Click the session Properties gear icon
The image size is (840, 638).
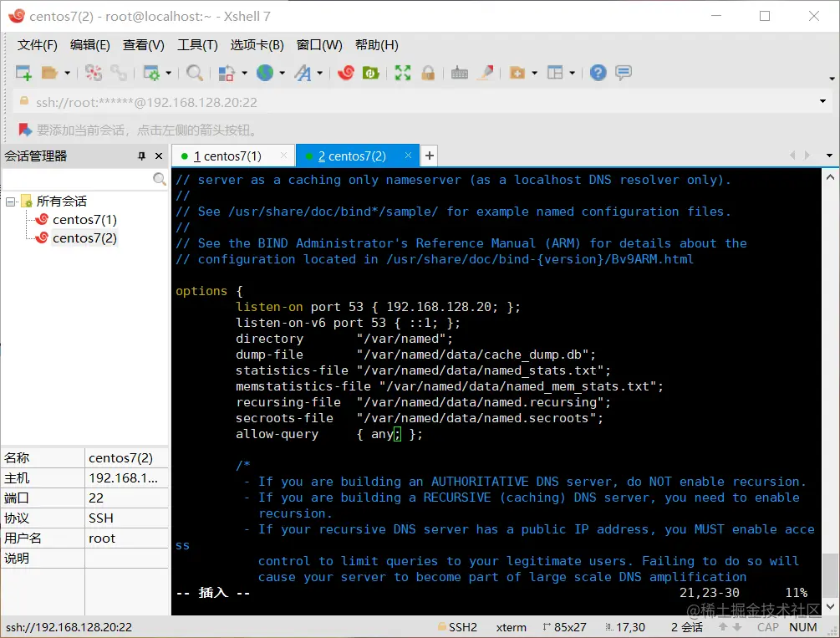tap(151, 73)
